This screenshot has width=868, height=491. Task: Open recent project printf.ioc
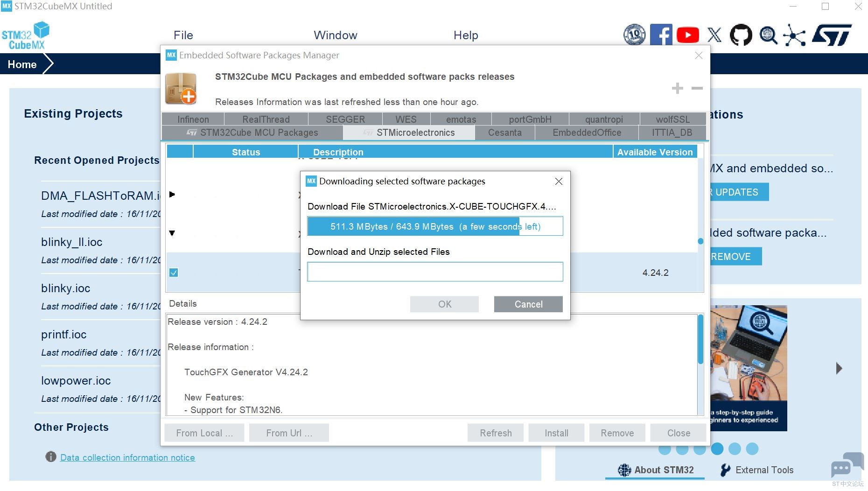tap(63, 334)
